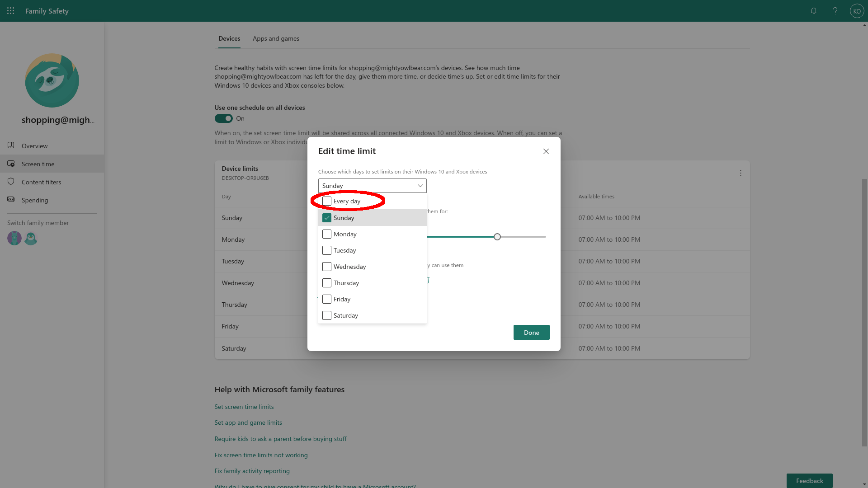Open the app launcher waffle icon

tap(11, 11)
